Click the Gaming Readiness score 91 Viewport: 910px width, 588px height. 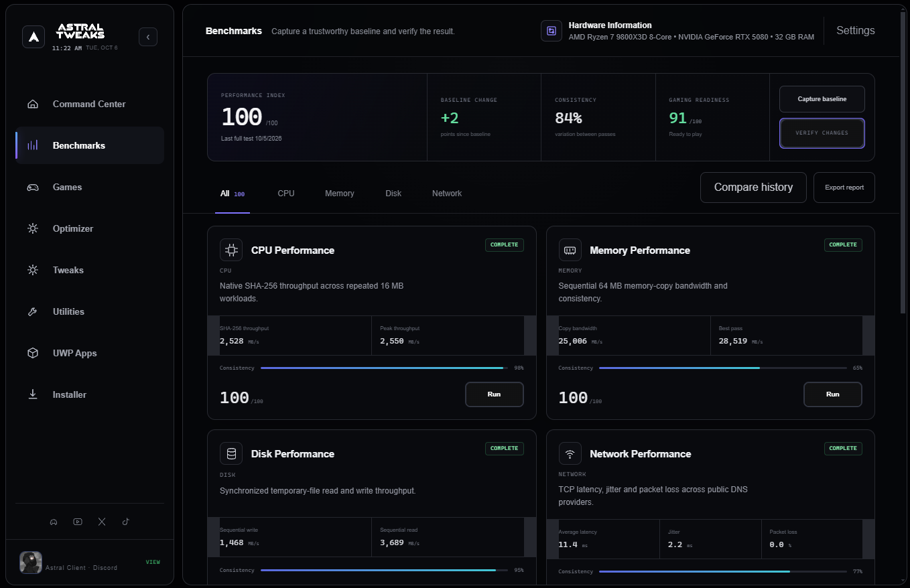point(678,118)
